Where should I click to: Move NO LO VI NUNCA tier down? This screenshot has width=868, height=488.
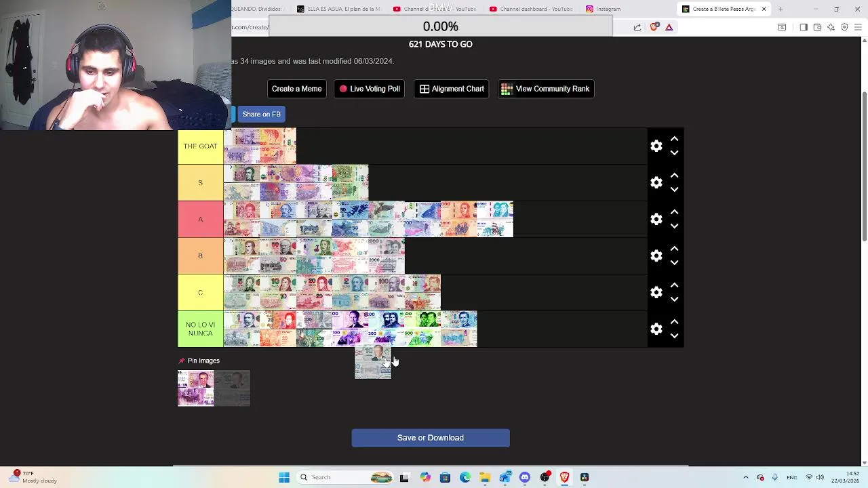pos(674,336)
